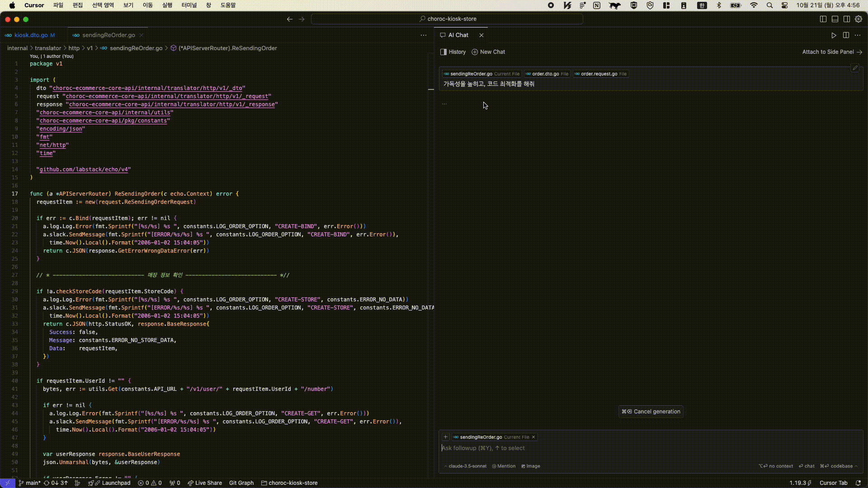The image size is (868, 488).
Task: Toggle the primary sidebar layout icon
Action: (x=823, y=19)
